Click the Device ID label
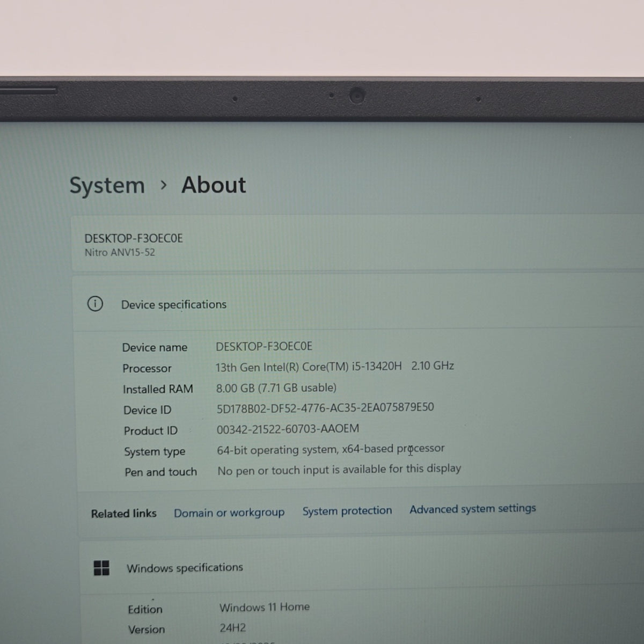Viewport: 644px width, 644px height. (x=148, y=410)
